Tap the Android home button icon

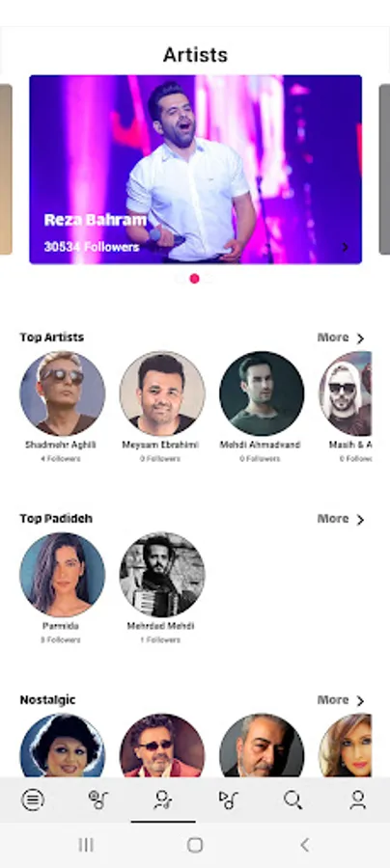pos(195,845)
